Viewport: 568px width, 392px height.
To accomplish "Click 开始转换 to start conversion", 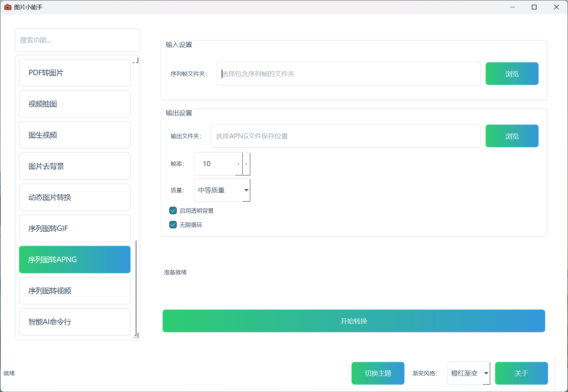I will click(x=353, y=321).
